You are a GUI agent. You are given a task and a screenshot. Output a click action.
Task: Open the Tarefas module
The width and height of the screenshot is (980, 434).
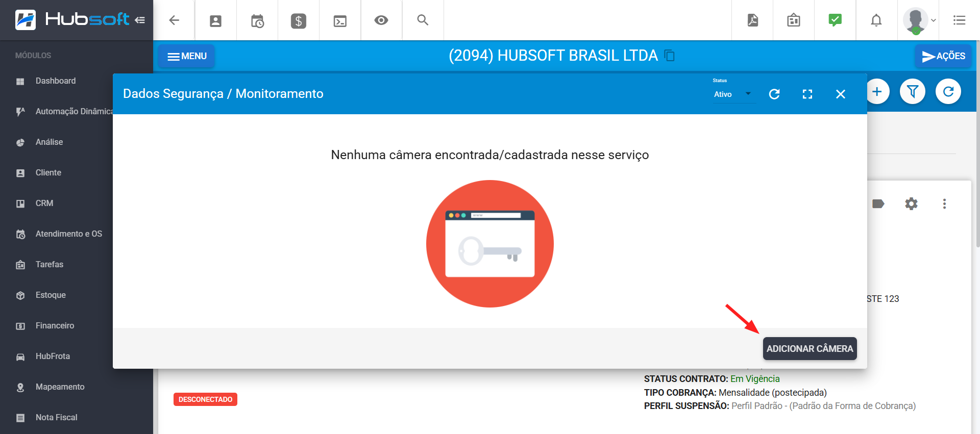[56, 265]
